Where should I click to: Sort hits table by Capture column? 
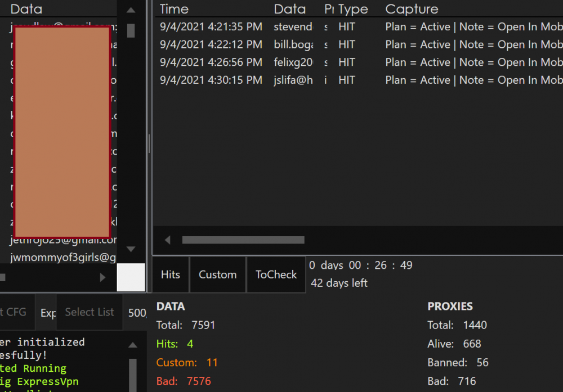[412, 9]
